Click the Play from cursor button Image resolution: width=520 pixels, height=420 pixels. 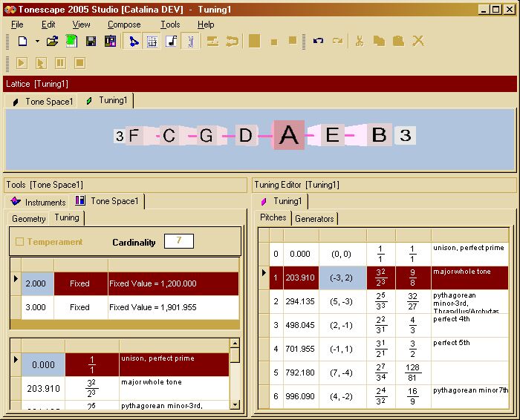point(41,63)
